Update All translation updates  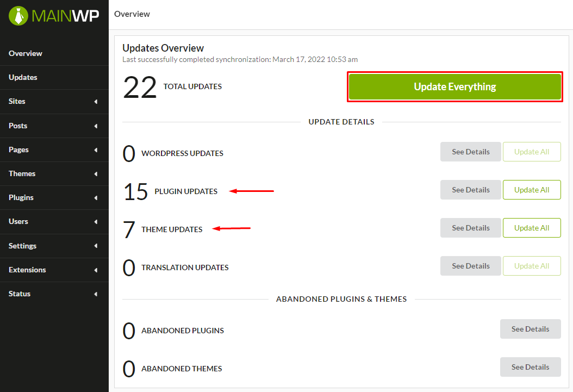532,266
